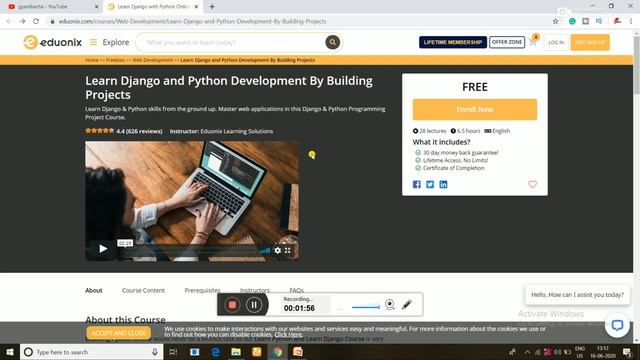The height and width of the screenshot is (360, 640).
Task: Switch to the Instructors tab
Action: (x=255, y=291)
